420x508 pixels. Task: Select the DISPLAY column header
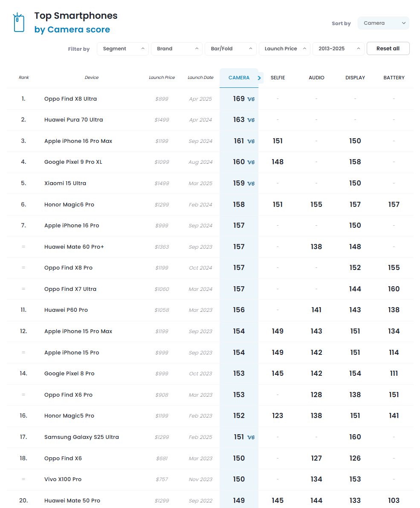coord(355,78)
